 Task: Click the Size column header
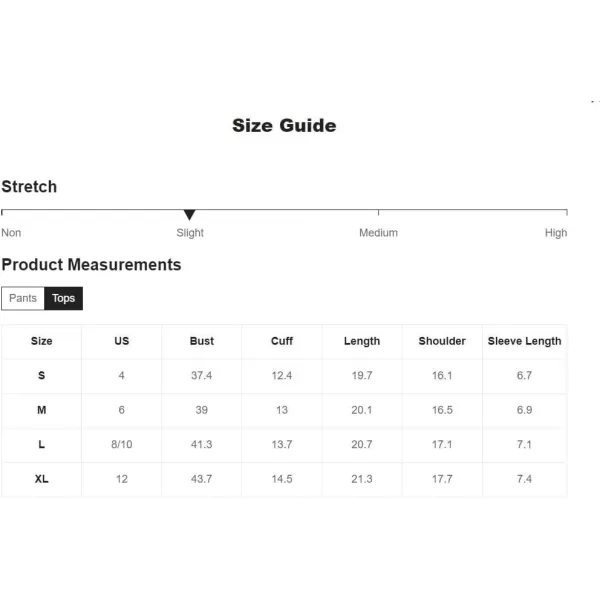tap(41, 341)
